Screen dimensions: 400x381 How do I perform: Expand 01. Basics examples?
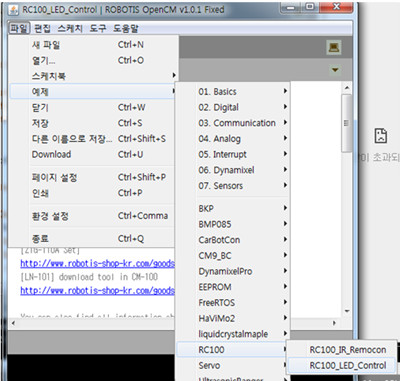point(233,91)
